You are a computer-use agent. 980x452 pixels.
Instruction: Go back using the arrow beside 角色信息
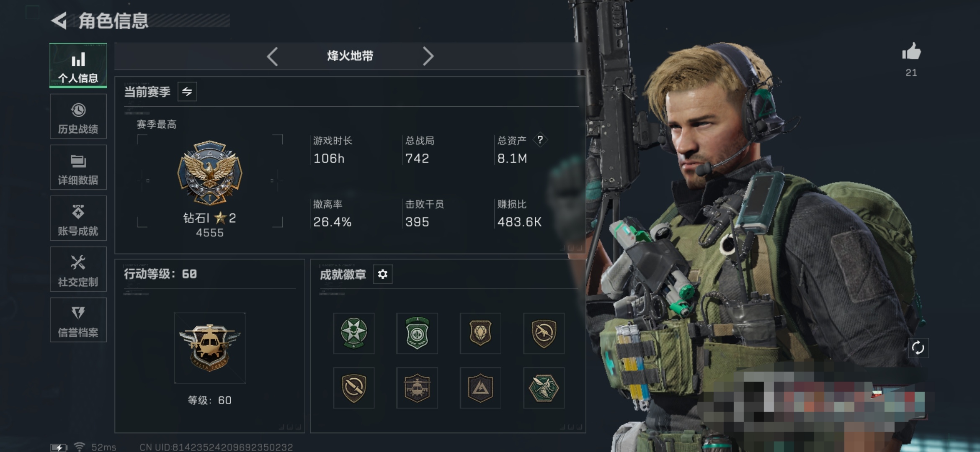pyautogui.click(x=59, y=21)
